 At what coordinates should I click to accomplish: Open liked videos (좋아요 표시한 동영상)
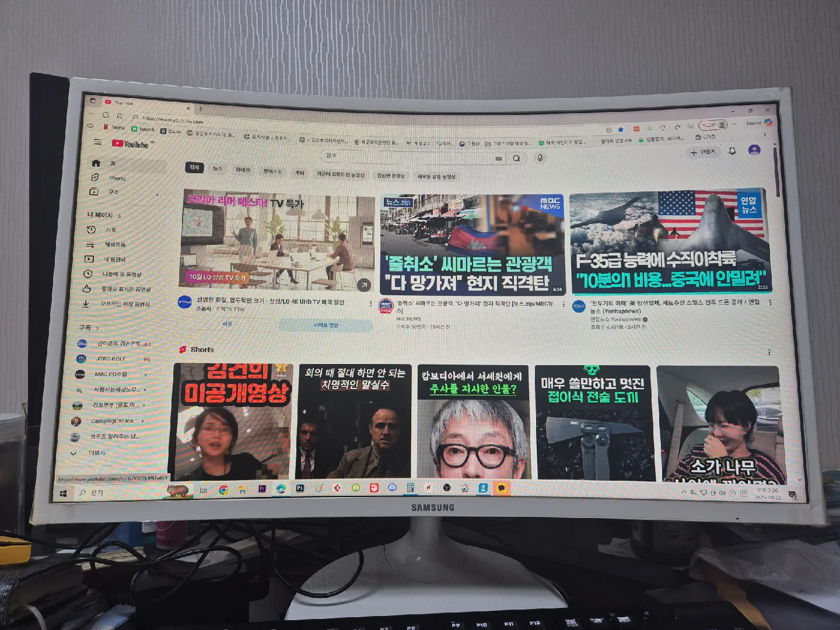125,289
